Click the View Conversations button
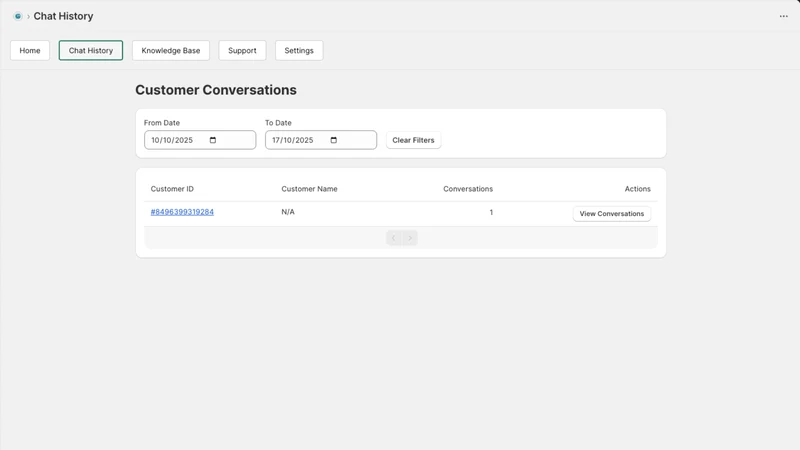 [612, 214]
